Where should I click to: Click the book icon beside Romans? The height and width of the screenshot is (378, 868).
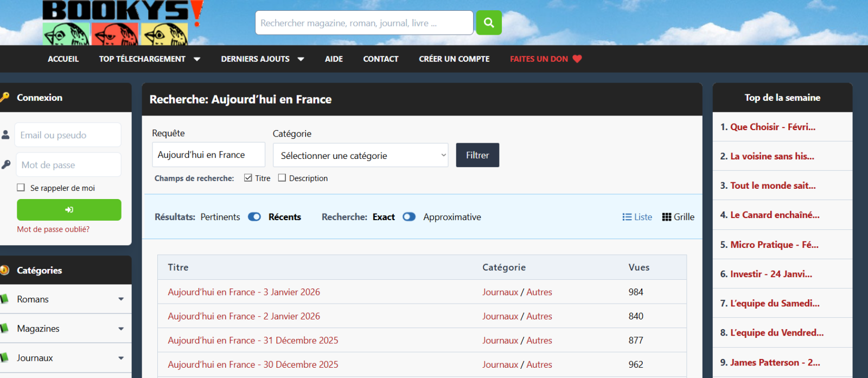[4, 299]
